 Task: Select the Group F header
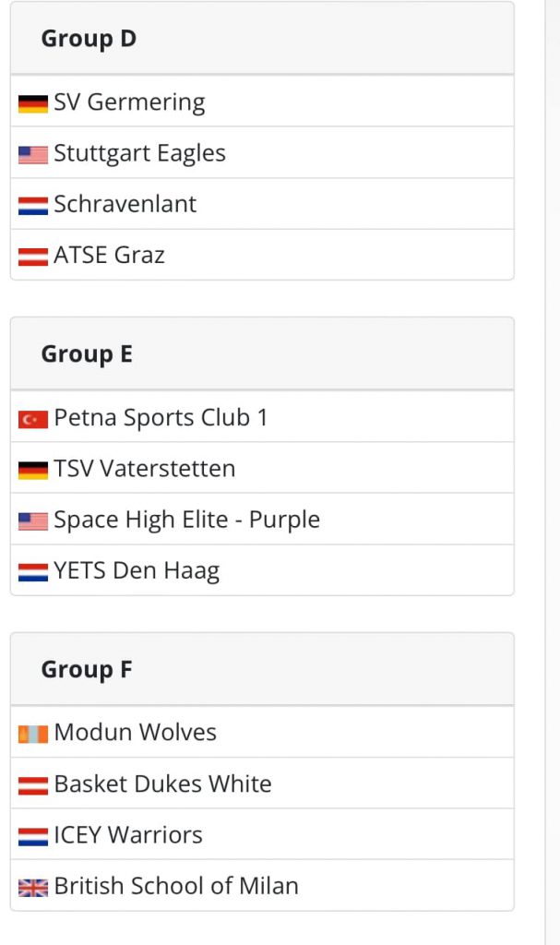coord(262,669)
